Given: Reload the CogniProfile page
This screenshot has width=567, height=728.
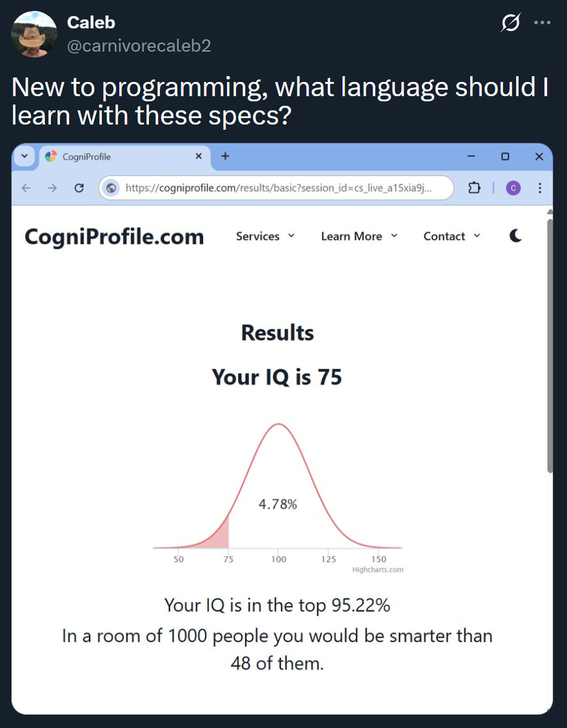Looking at the screenshot, I should pyautogui.click(x=79, y=188).
